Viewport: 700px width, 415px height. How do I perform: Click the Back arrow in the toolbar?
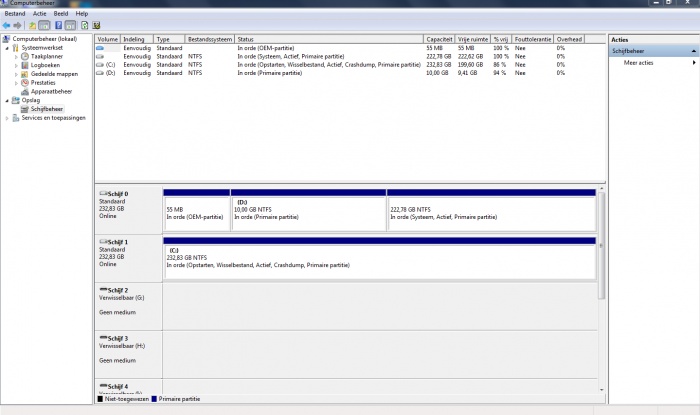point(8,24)
